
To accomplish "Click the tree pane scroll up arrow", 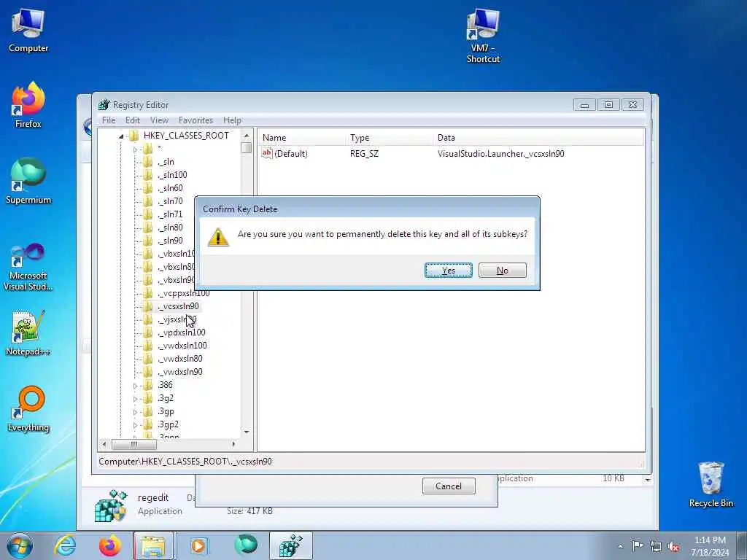I will pos(247,135).
